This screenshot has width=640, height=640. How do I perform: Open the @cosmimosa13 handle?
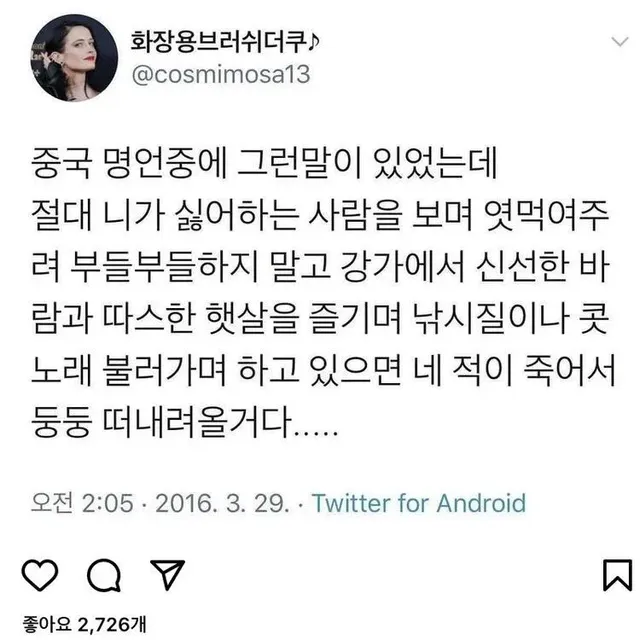pyautogui.click(x=221, y=74)
